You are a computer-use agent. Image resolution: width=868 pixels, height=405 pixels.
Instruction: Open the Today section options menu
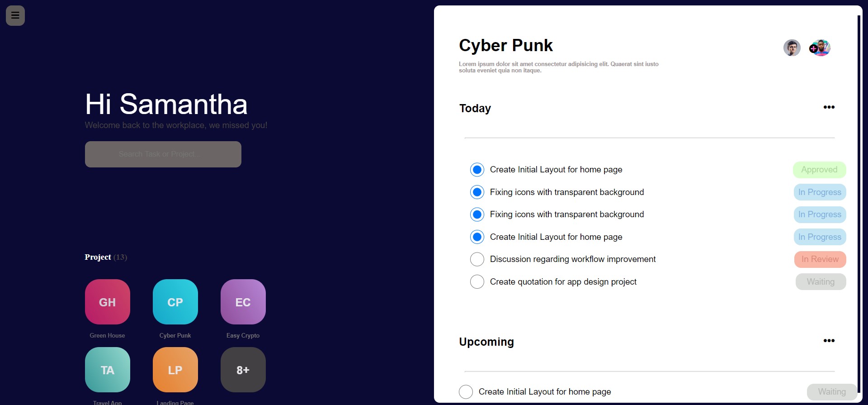coord(829,107)
